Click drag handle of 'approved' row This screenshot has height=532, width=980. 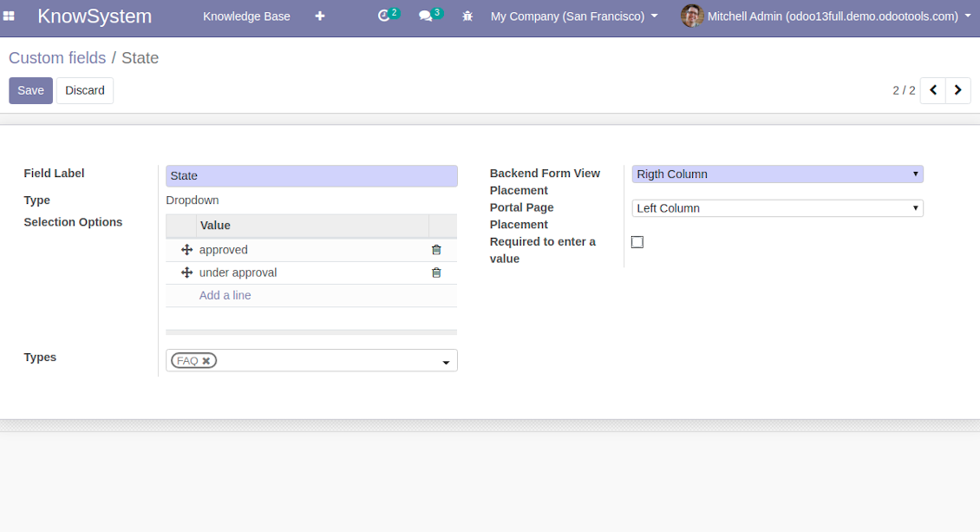pyautogui.click(x=186, y=250)
